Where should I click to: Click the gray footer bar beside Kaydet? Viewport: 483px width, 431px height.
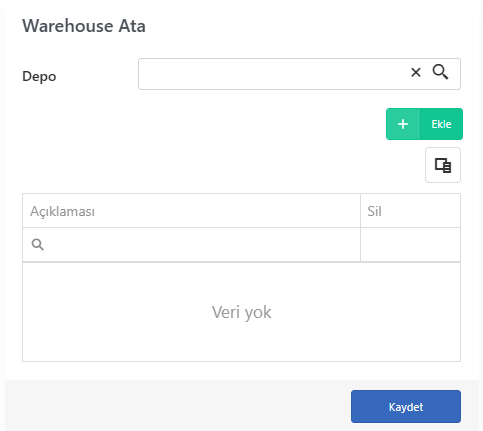click(177, 406)
